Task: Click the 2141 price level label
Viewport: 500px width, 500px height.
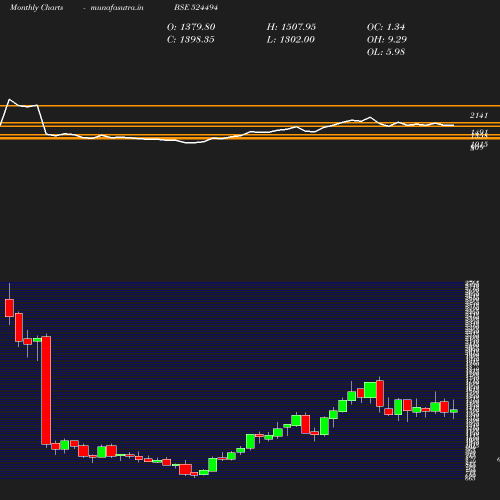Action: (x=479, y=116)
